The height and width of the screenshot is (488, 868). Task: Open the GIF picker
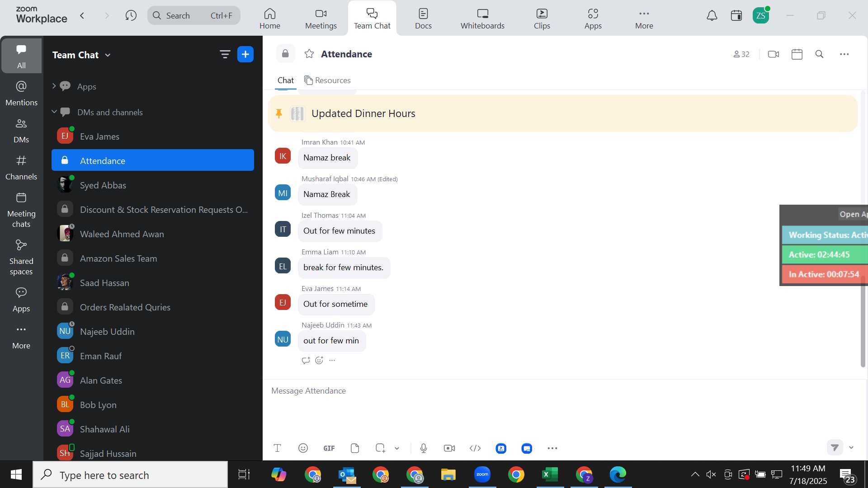pyautogui.click(x=329, y=448)
